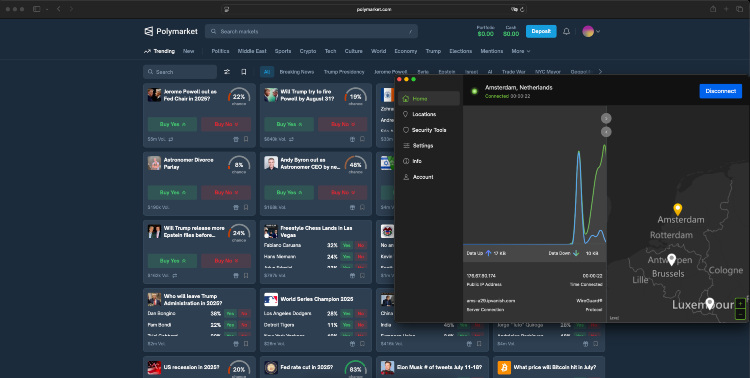Open the notifications bell
This screenshot has width=750, height=378.
(566, 31)
